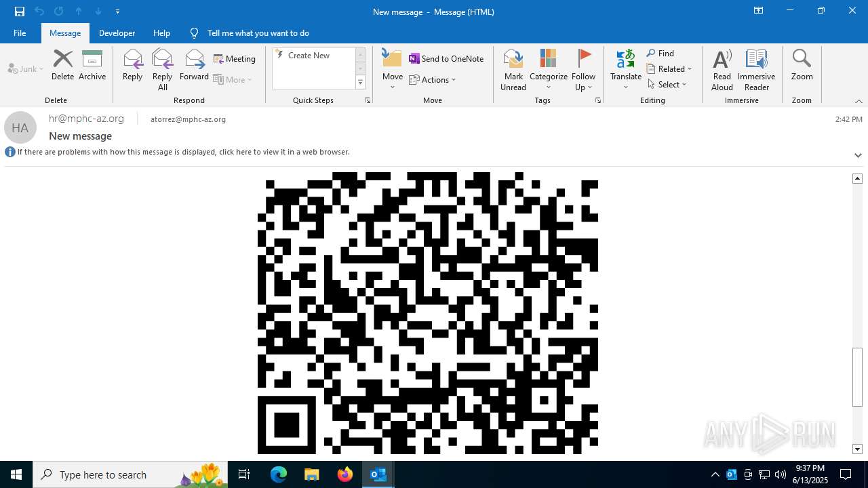Open the Select dropdown
Image resolution: width=868 pixels, height=488 pixels.
coord(667,85)
